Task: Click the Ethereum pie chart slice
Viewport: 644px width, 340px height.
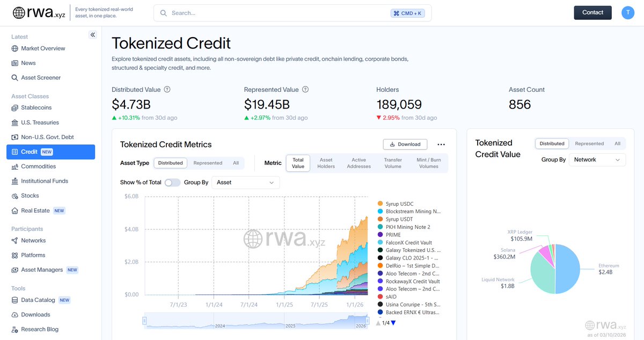Action: coord(569,269)
